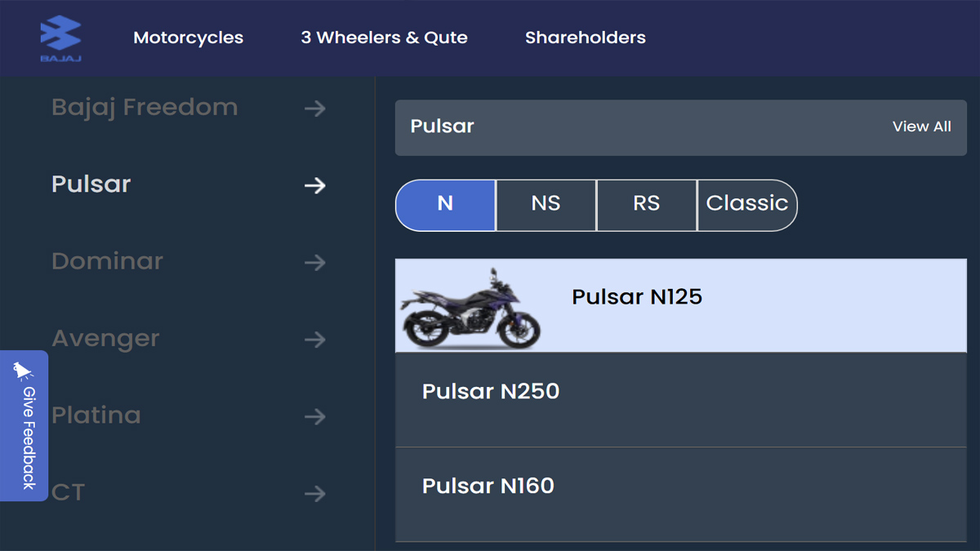Click the Bajaj logo icon
The width and height of the screenshot is (980, 551).
[60, 38]
